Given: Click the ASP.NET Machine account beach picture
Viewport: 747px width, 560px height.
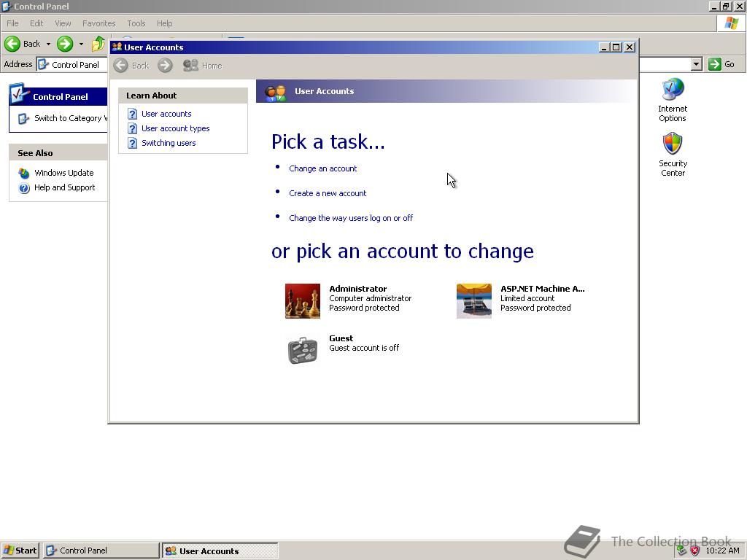Looking at the screenshot, I should pyautogui.click(x=474, y=301).
